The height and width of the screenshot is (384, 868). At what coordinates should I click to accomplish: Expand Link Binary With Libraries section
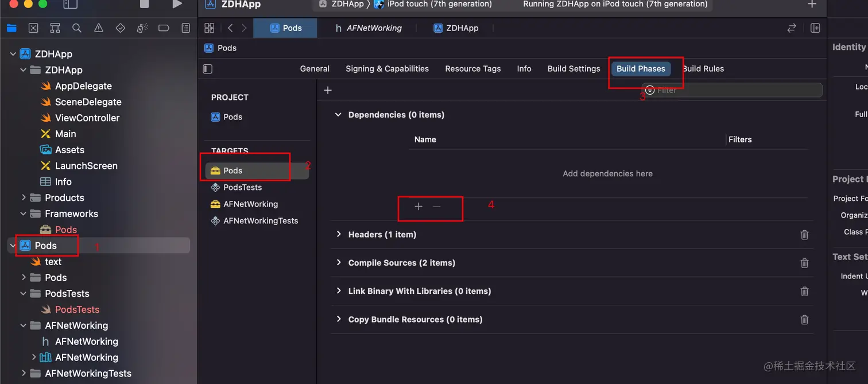point(339,291)
